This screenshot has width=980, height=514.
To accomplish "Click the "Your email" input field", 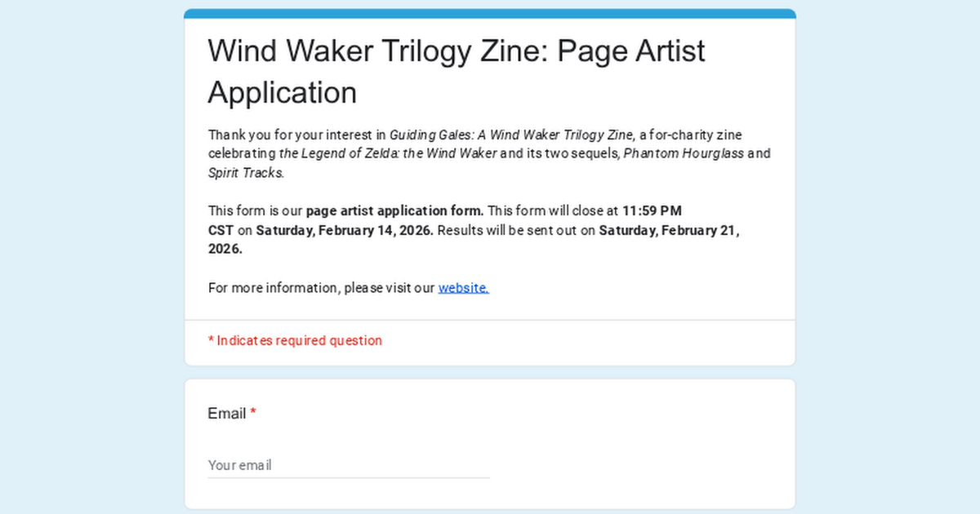I will click(x=349, y=465).
